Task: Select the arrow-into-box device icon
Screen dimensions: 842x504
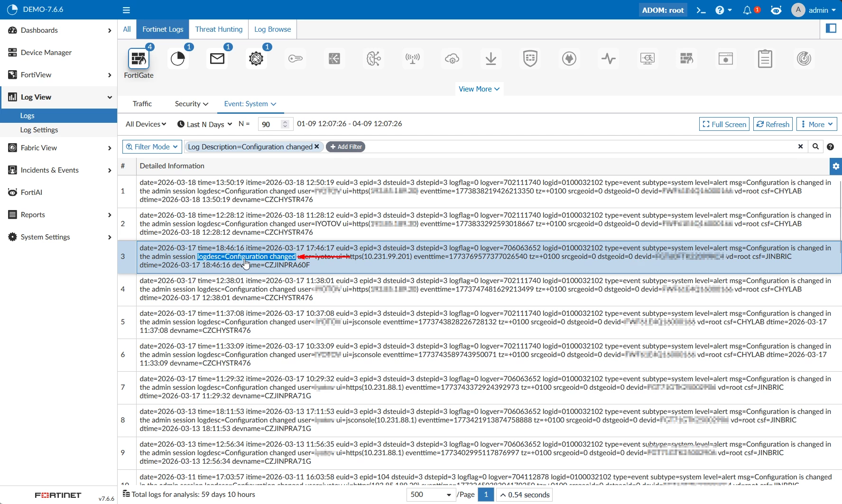Action: (334, 59)
